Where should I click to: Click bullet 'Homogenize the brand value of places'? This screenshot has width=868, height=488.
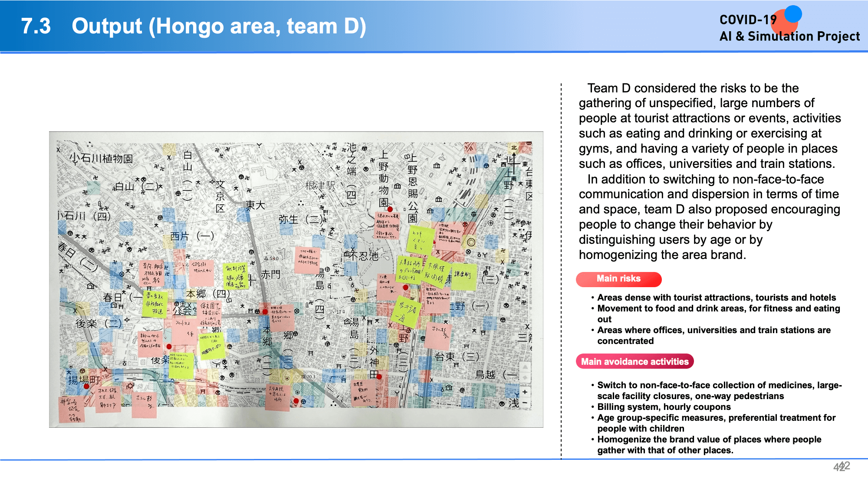[x=709, y=445]
